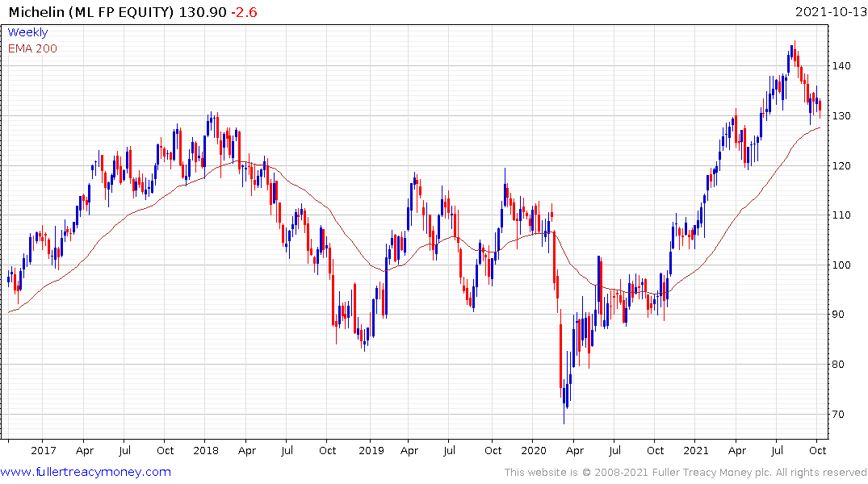This screenshot has width=868, height=484.
Task: Click the date '2021-10-13'
Action: click(x=830, y=12)
